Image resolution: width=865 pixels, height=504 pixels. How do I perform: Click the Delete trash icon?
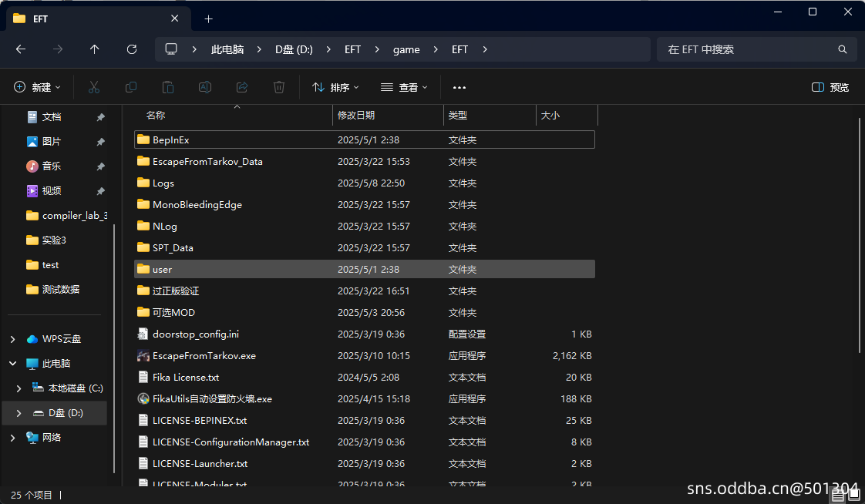(x=279, y=87)
